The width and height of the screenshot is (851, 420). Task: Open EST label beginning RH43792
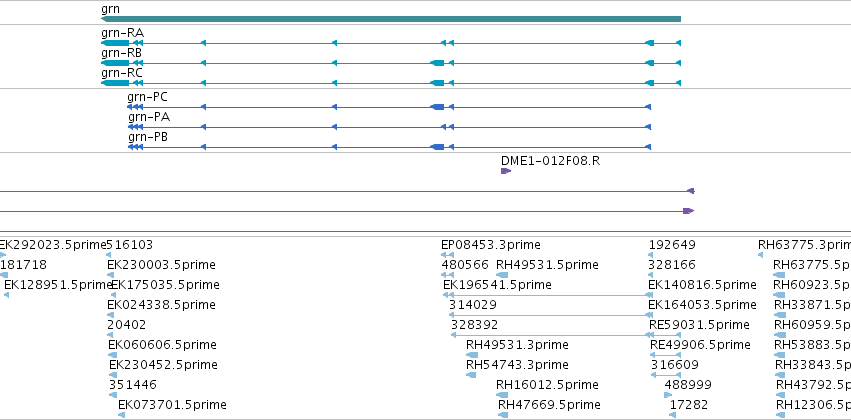pyautogui.click(x=814, y=385)
